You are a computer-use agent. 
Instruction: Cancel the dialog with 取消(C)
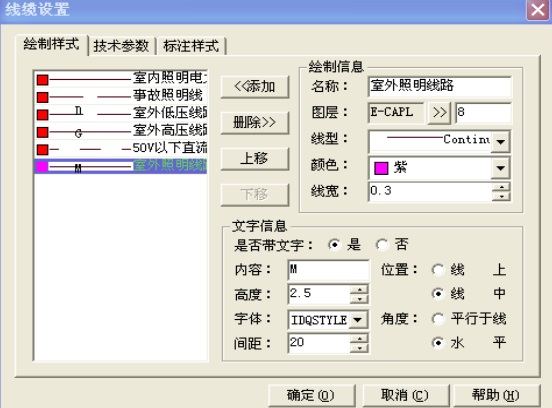(406, 395)
